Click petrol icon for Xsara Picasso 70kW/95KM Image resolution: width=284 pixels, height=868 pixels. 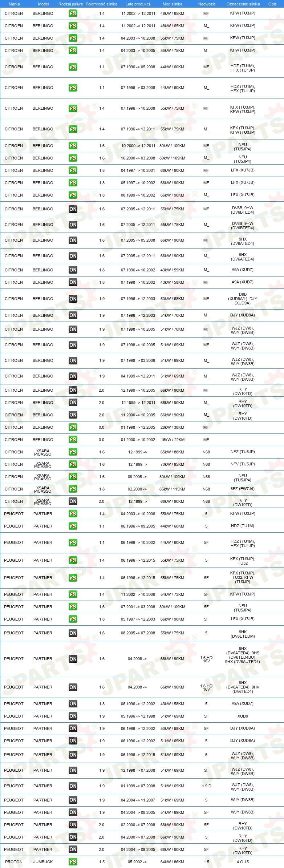point(73,464)
